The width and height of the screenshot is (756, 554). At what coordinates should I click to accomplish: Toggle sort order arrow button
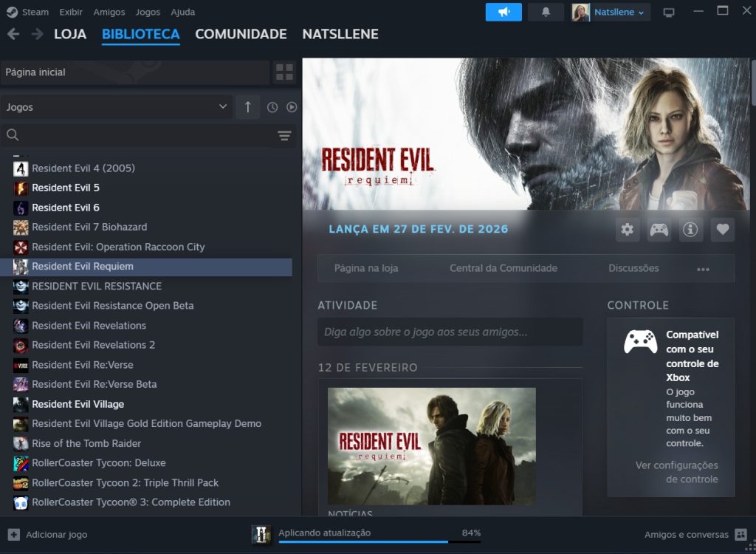point(248,107)
